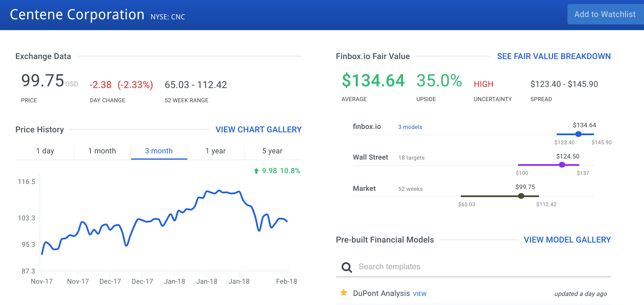Switch to 1 day price tab
Screen dimensions: 644x305
pyautogui.click(x=45, y=151)
